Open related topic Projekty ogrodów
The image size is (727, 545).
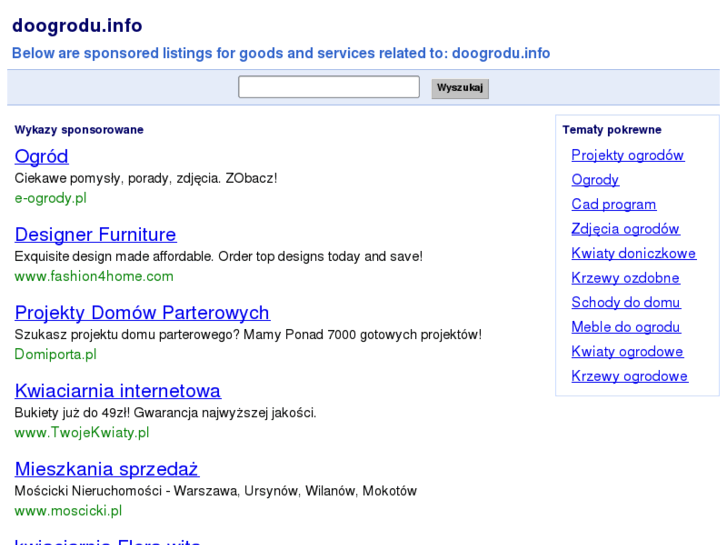click(x=628, y=155)
